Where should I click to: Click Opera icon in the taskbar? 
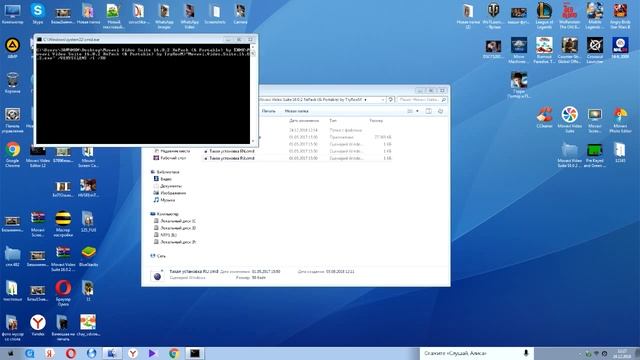(x=71, y=353)
